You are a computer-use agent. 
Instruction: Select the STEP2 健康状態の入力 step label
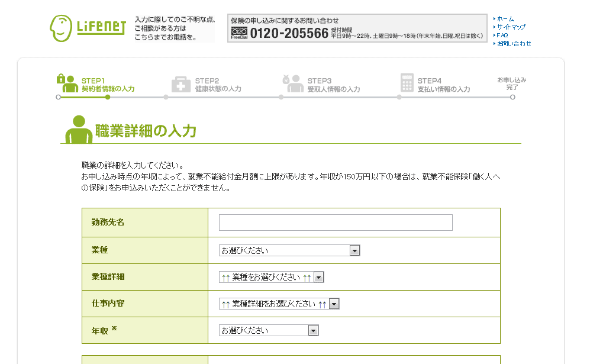(x=218, y=85)
